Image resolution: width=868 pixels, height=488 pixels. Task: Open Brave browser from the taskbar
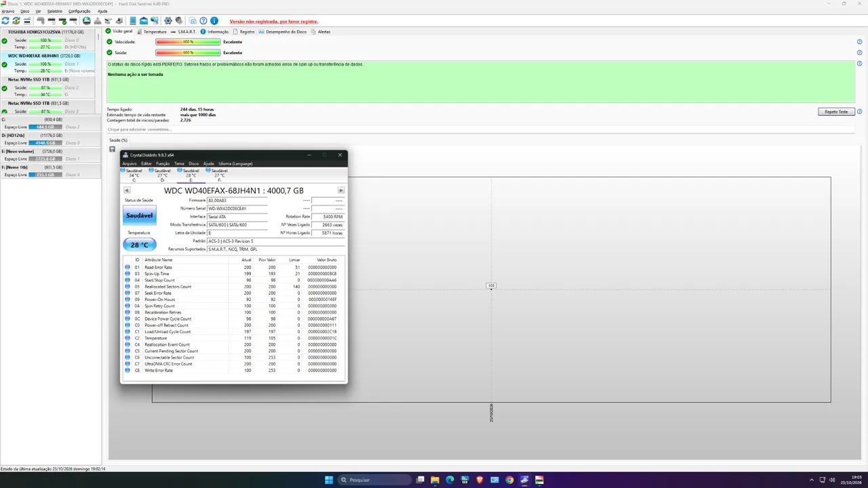coord(480,480)
